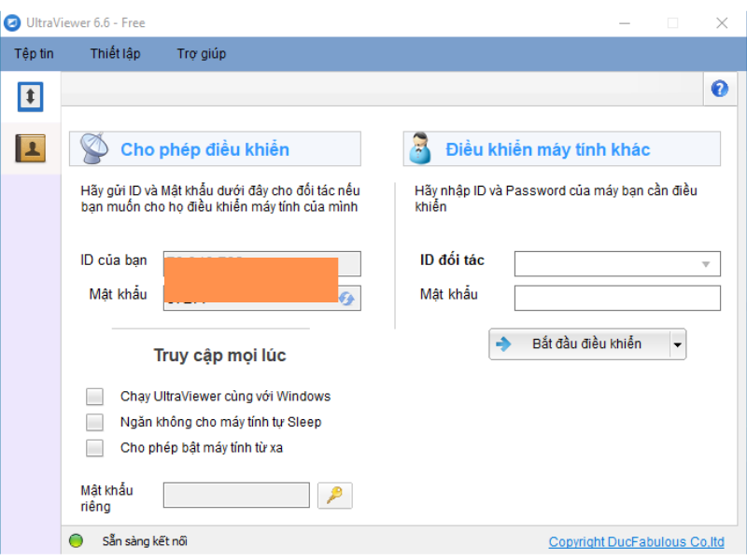The height and width of the screenshot is (560, 747).
Task: Expand the ID đối tác dropdown
Action: [x=707, y=263]
